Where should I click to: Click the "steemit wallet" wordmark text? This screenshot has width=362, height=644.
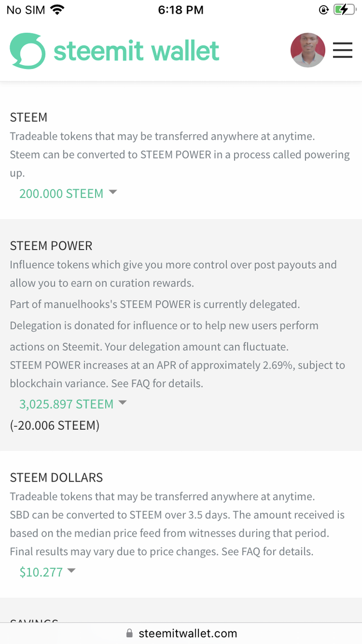(136, 51)
